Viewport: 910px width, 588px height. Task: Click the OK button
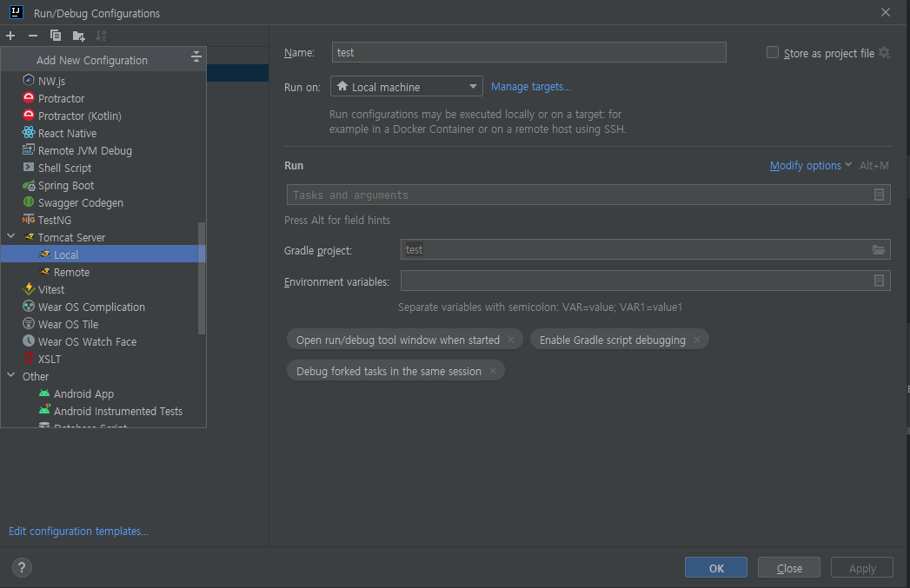[716, 568]
